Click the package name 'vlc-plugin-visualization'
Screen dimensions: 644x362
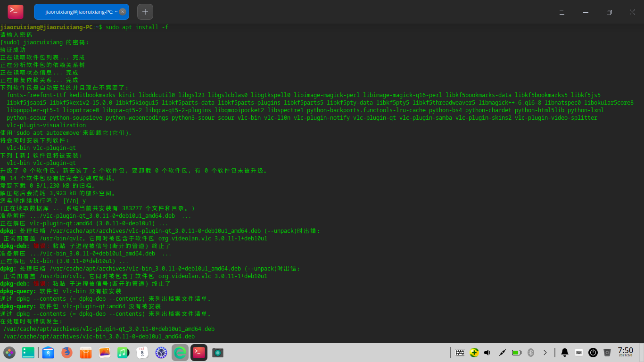pyautogui.click(x=46, y=125)
